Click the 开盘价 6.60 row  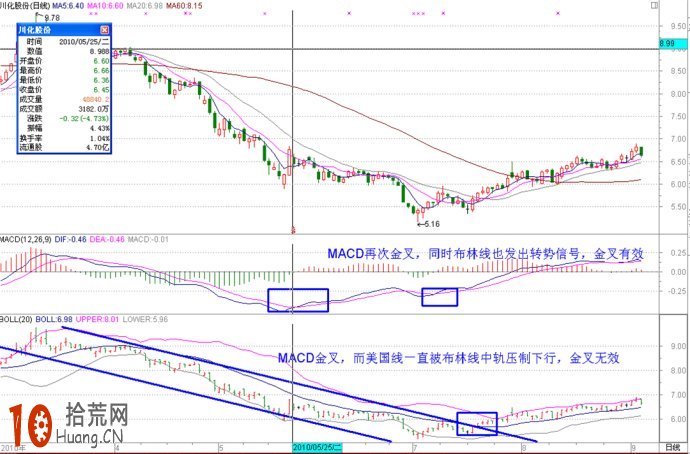64,61
